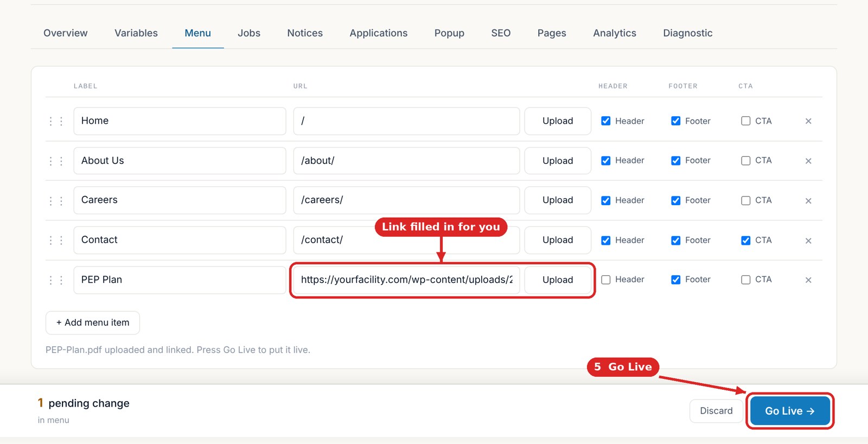Image resolution: width=868 pixels, height=444 pixels.
Task: Focus the Home row URL field containing "/"
Action: (x=406, y=121)
